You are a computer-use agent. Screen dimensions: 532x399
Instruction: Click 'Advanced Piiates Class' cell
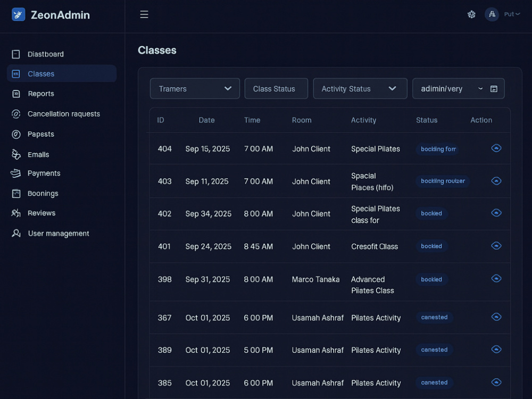click(372, 285)
